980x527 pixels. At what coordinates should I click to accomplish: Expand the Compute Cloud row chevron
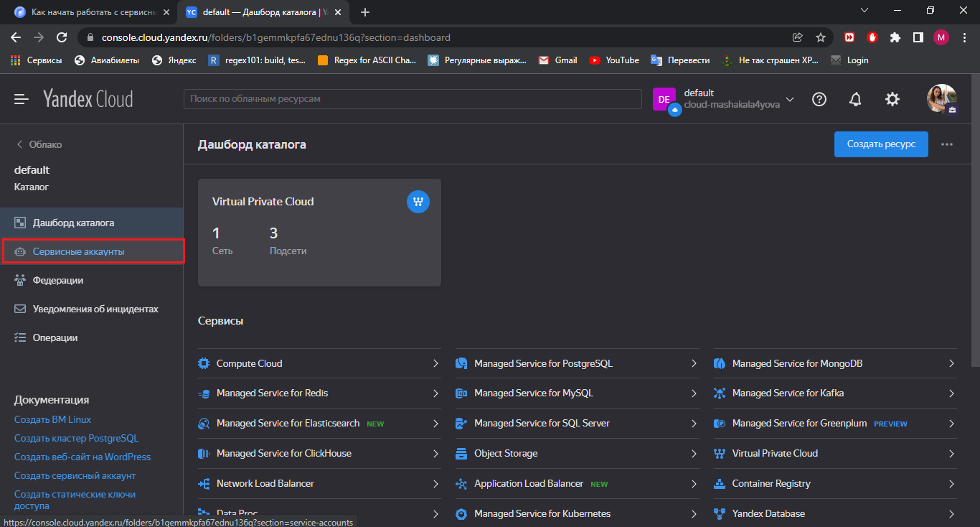point(435,363)
